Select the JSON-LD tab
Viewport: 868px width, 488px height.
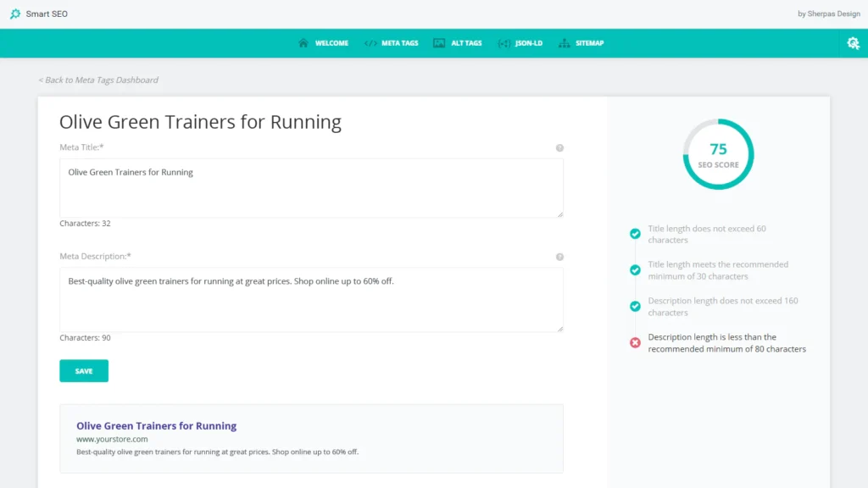coord(520,43)
